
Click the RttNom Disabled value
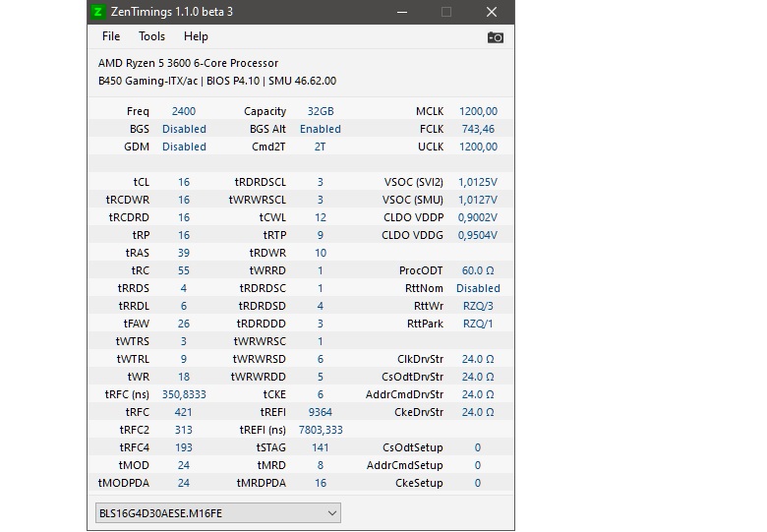click(x=478, y=288)
